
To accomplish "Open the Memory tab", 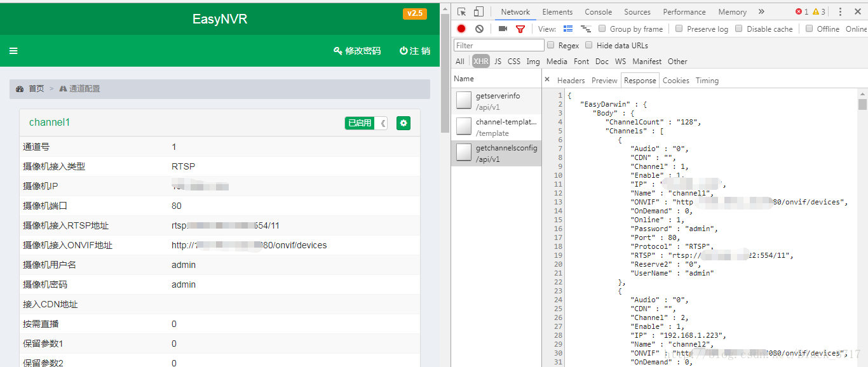I will point(733,11).
